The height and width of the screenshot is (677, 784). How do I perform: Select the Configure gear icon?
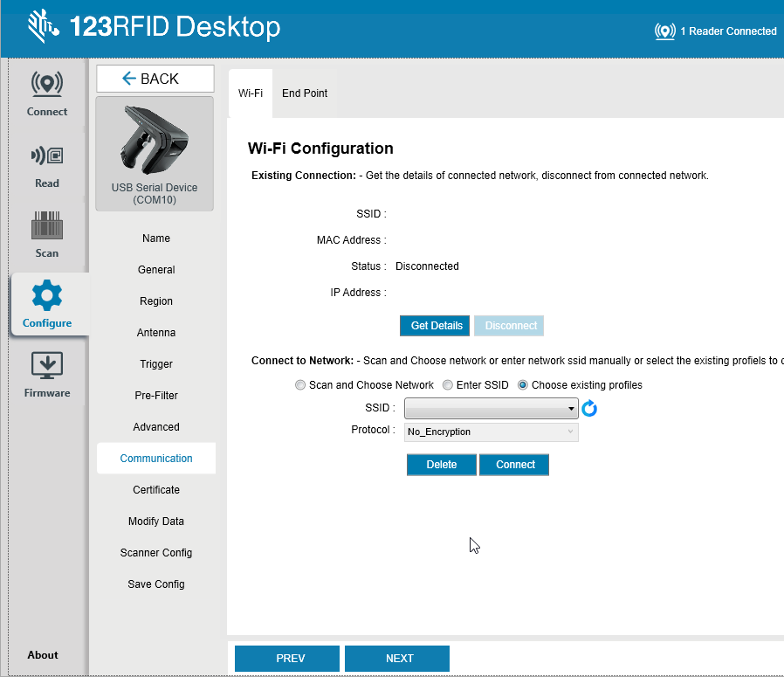(47, 294)
